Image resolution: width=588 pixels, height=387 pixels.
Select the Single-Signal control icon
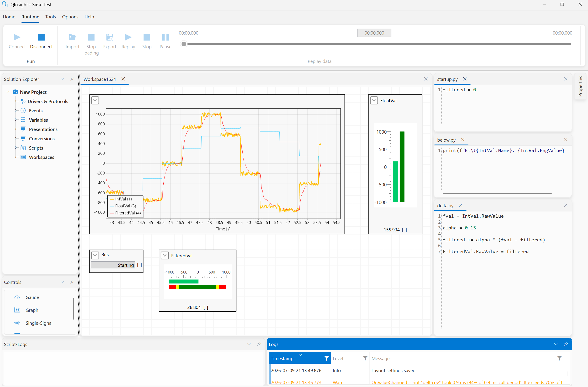point(17,323)
